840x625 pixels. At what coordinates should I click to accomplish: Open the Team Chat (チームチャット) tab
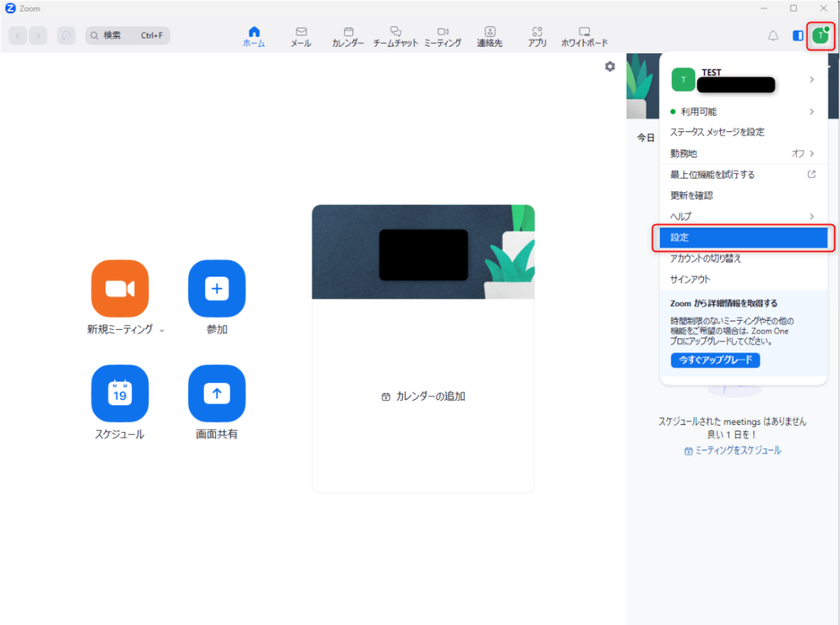tap(396, 36)
